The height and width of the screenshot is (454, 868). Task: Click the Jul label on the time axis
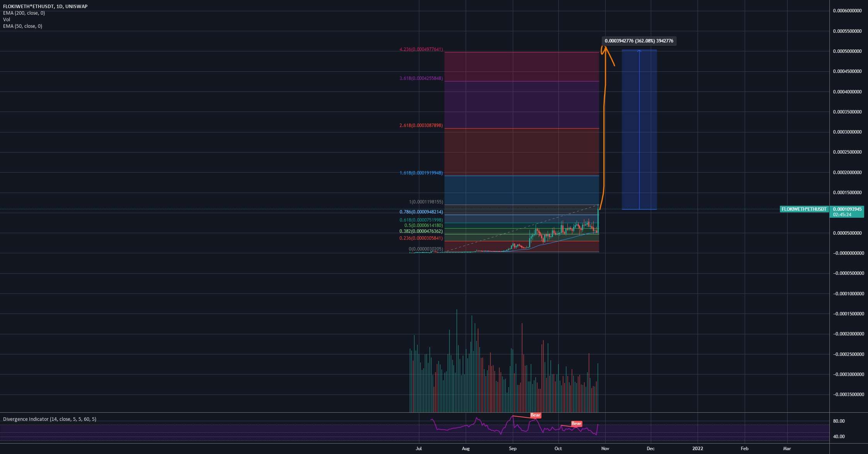[419, 449]
